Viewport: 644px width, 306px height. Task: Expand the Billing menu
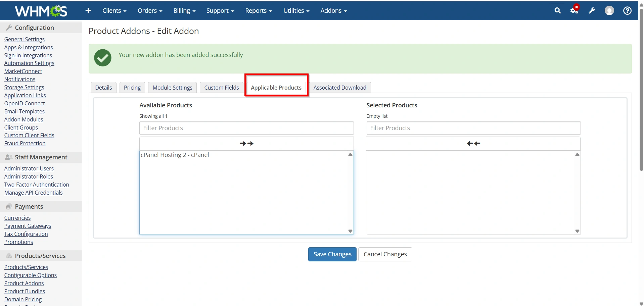coord(184,11)
